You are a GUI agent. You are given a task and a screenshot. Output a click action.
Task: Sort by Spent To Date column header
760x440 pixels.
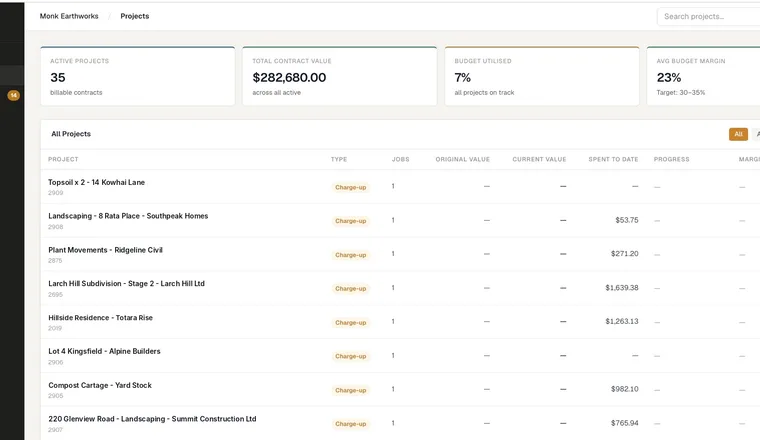pyautogui.click(x=613, y=159)
